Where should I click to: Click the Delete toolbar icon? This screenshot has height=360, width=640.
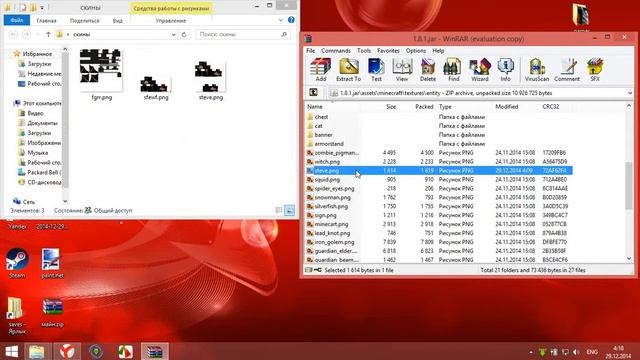tap(428, 70)
